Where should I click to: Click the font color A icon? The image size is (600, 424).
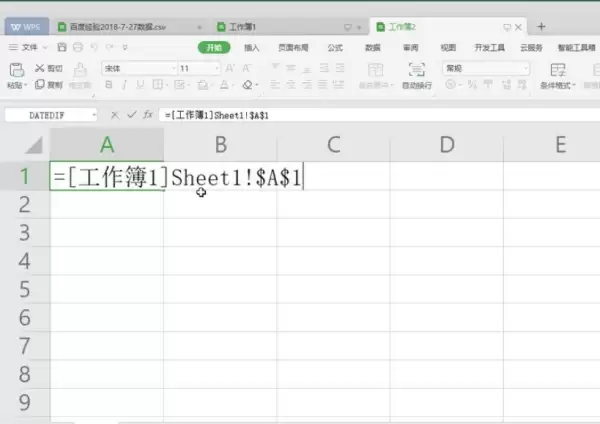tap(224, 85)
